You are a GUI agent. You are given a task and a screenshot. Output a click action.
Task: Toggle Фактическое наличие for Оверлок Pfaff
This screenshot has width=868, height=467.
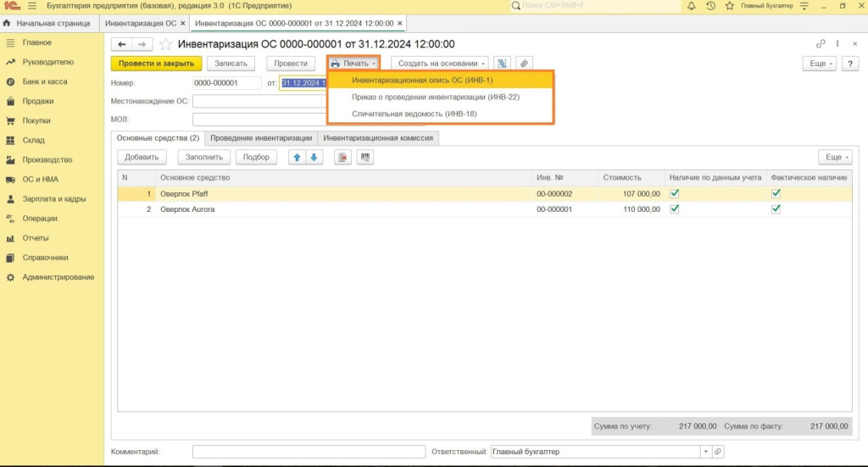pyautogui.click(x=776, y=193)
